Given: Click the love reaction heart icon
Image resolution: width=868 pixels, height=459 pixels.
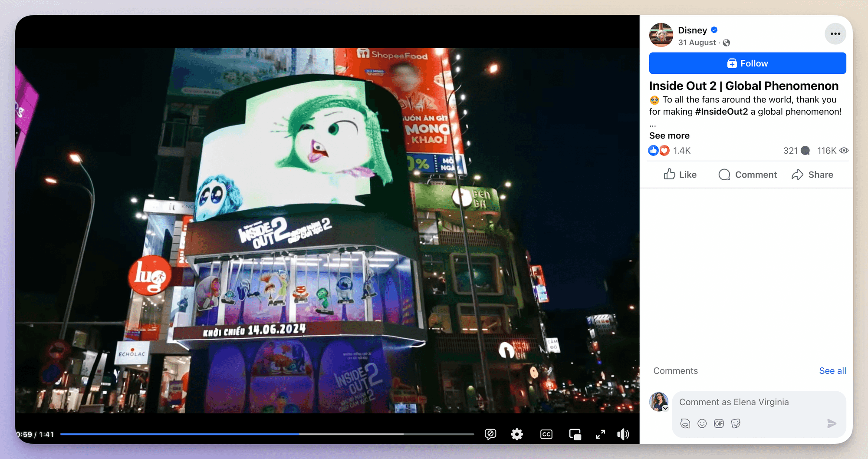Looking at the screenshot, I should click(664, 151).
